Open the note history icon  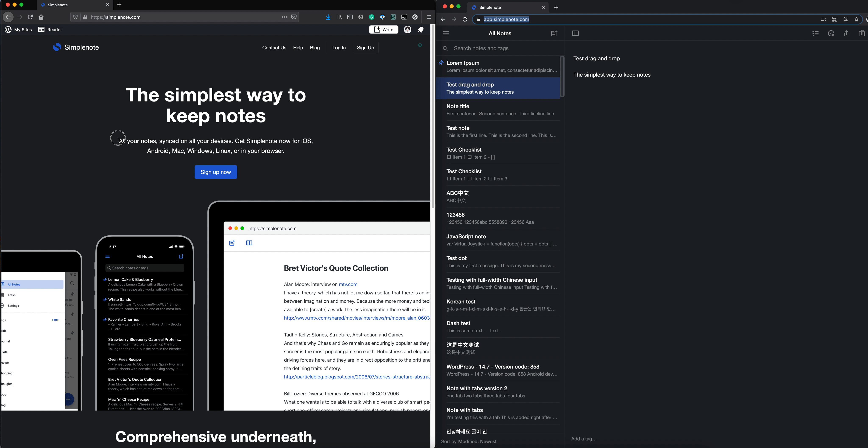coord(831,33)
